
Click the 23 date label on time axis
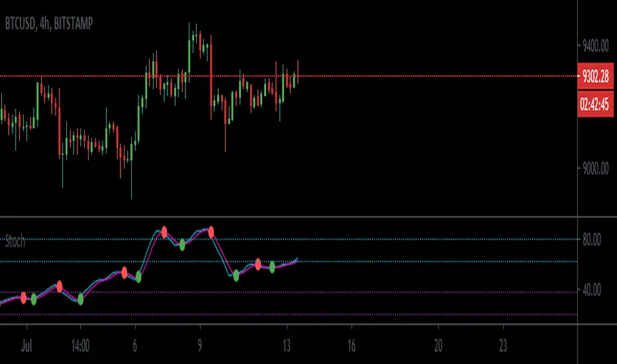click(503, 346)
